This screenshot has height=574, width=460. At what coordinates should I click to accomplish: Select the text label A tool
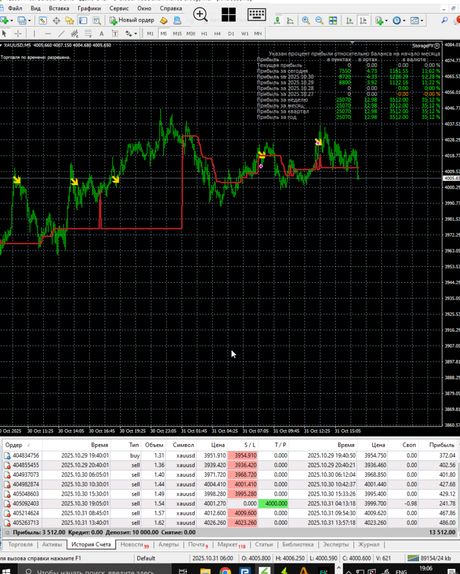pyautogui.click(x=101, y=34)
